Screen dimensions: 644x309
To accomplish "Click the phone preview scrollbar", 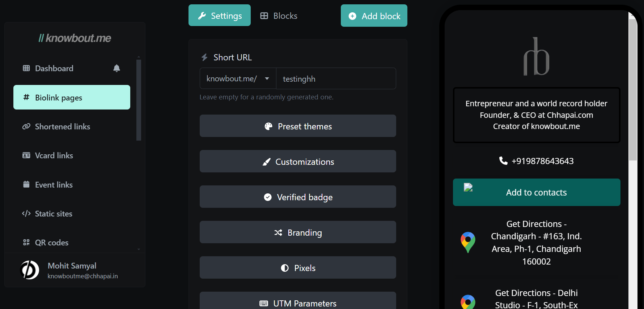I will pos(632,90).
